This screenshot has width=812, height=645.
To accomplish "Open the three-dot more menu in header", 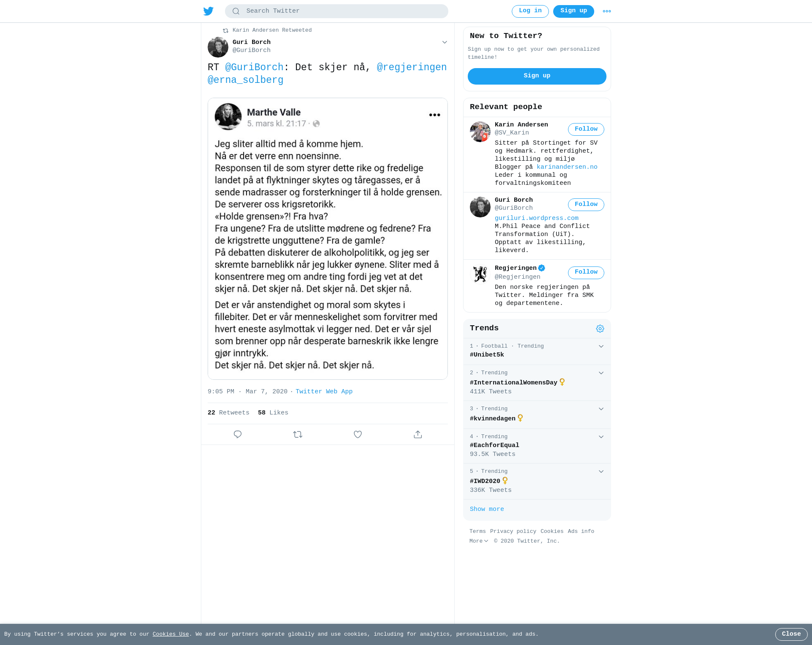I will [607, 11].
